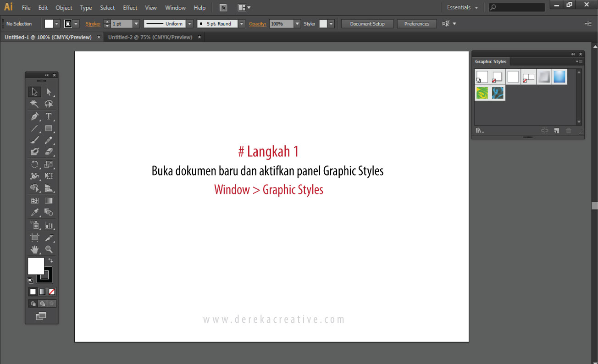Open the Effect menu
The width and height of the screenshot is (598, 364).
pyautogui.click(x=130, y=8)
